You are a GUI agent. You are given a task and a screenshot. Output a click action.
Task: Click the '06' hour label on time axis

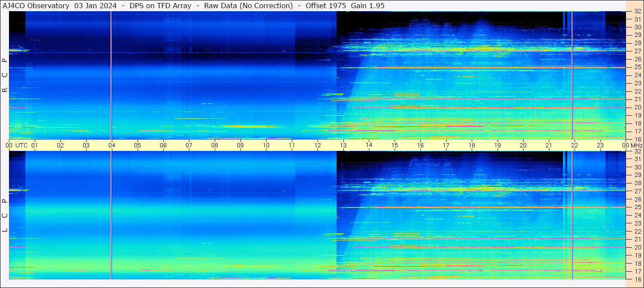click(x=163, y=145)
